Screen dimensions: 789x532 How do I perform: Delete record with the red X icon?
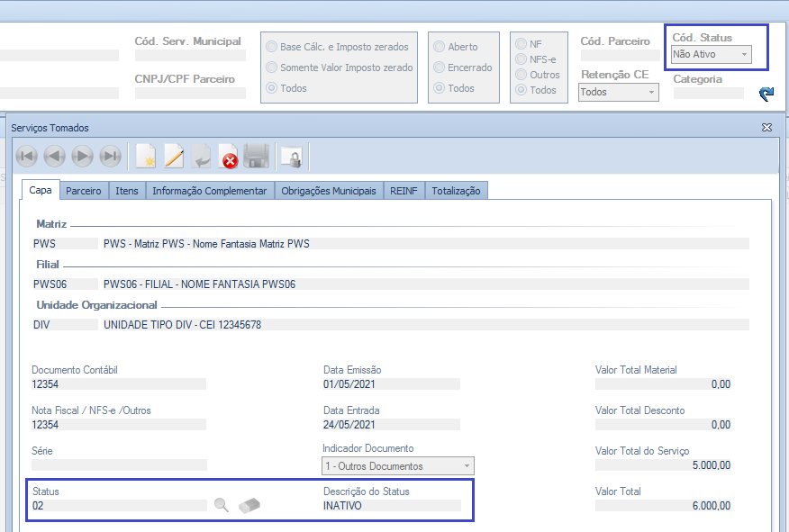point(229,157)
